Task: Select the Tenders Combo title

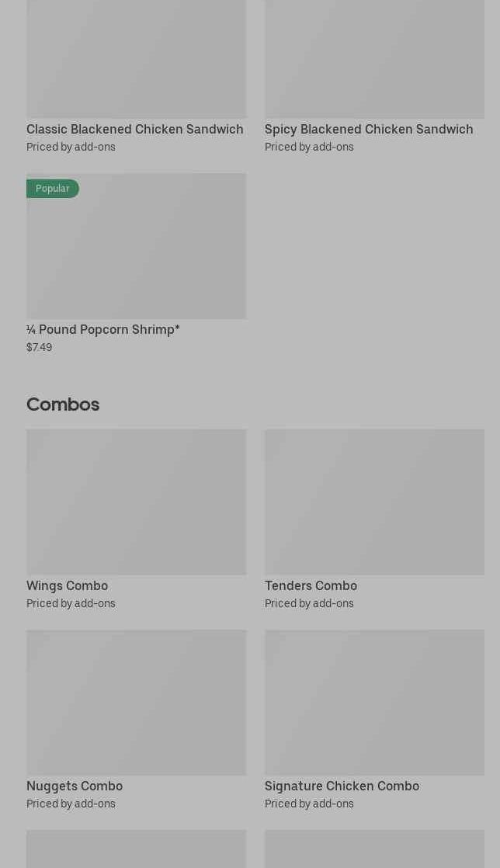Action: (311, 585)
